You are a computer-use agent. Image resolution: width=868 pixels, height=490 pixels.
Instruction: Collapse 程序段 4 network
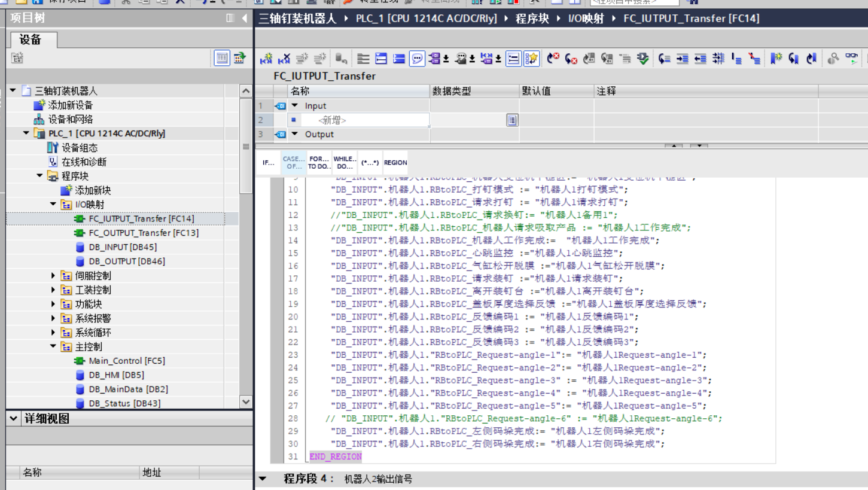[x=262, y=479]
